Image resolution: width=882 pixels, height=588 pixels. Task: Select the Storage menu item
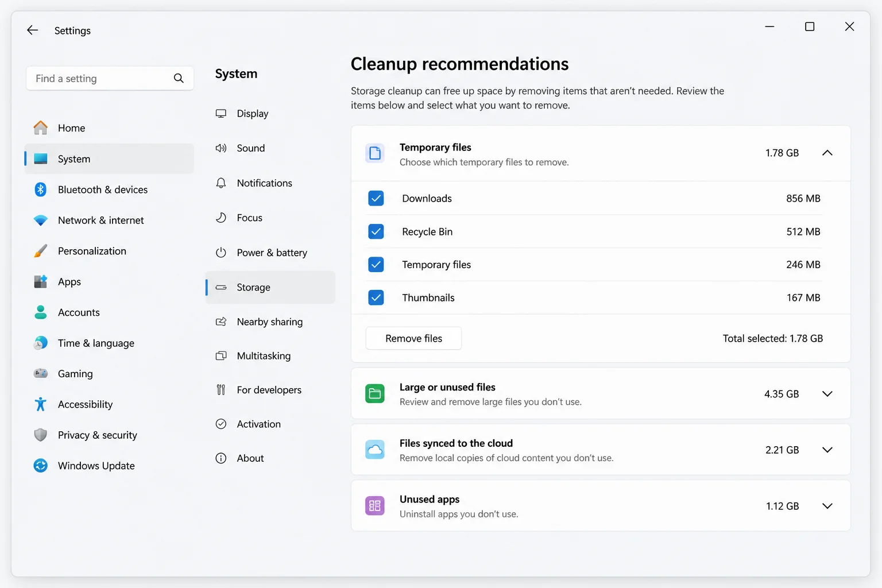270,287
